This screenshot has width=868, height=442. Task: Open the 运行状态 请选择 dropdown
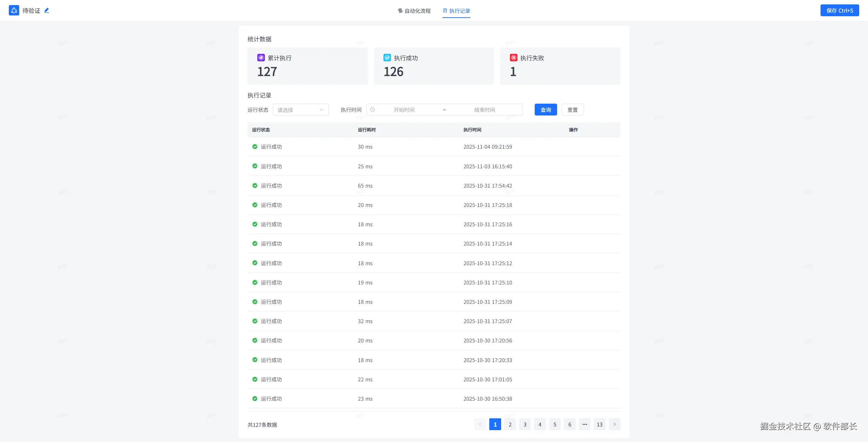click(301, 110)
